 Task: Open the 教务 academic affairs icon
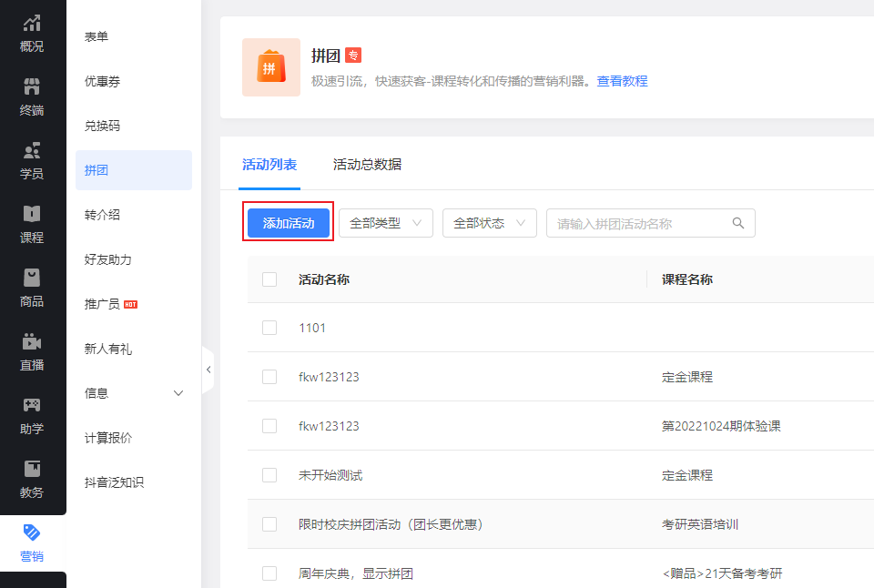tap(32, 469)
